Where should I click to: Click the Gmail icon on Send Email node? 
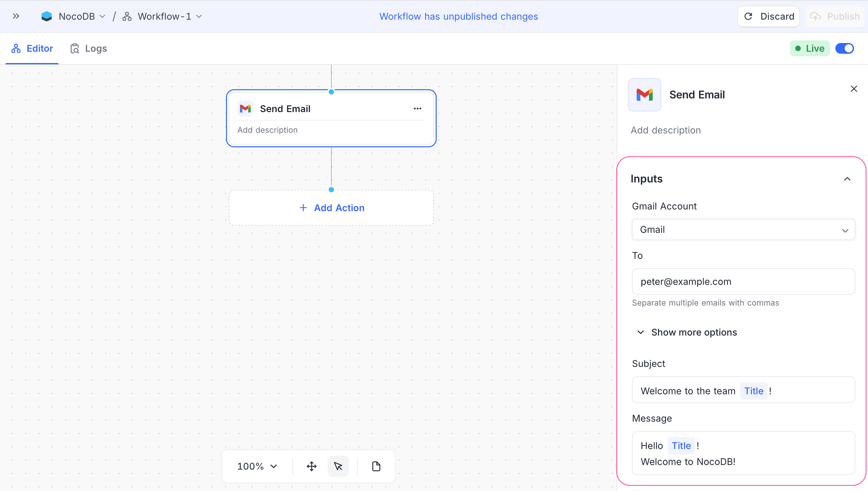coord(245,109)
